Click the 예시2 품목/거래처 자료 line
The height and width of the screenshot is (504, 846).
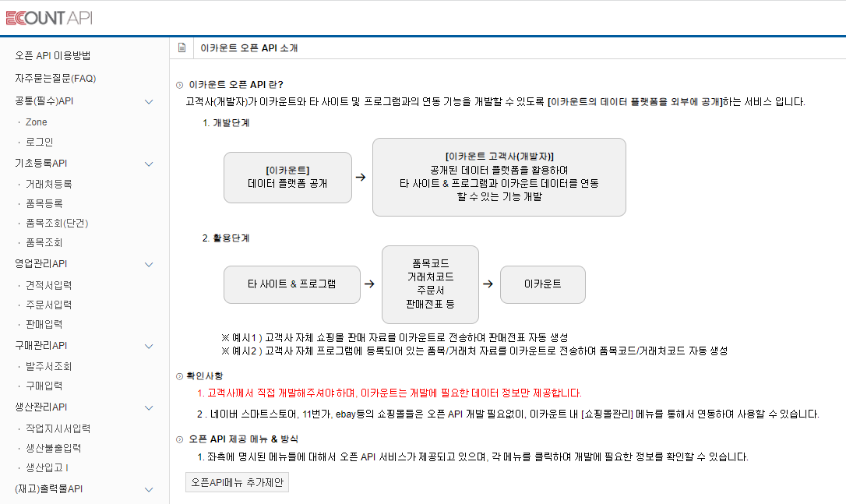click(474, 351)
